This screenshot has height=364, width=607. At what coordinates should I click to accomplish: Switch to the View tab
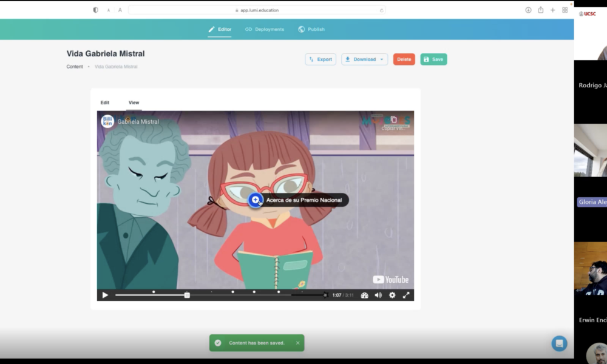134,103
